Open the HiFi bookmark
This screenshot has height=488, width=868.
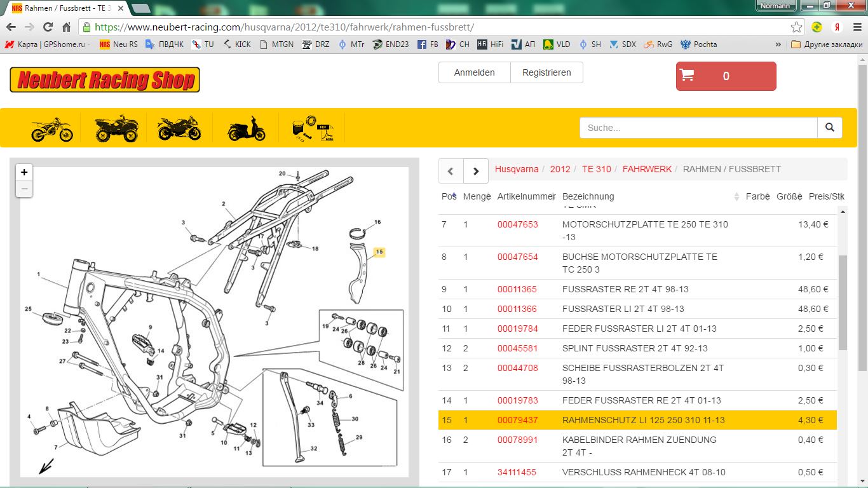coord(491,44)
